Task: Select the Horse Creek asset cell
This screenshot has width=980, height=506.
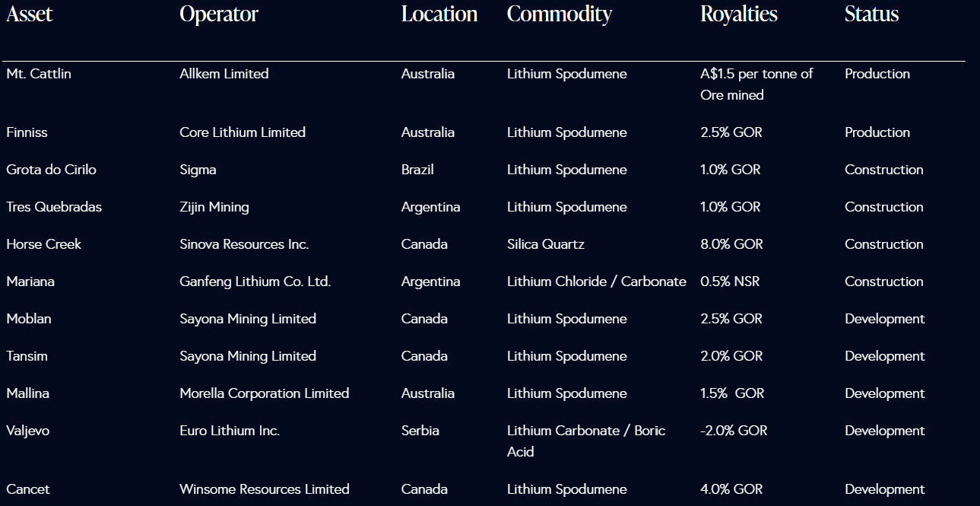Action: 44,244
